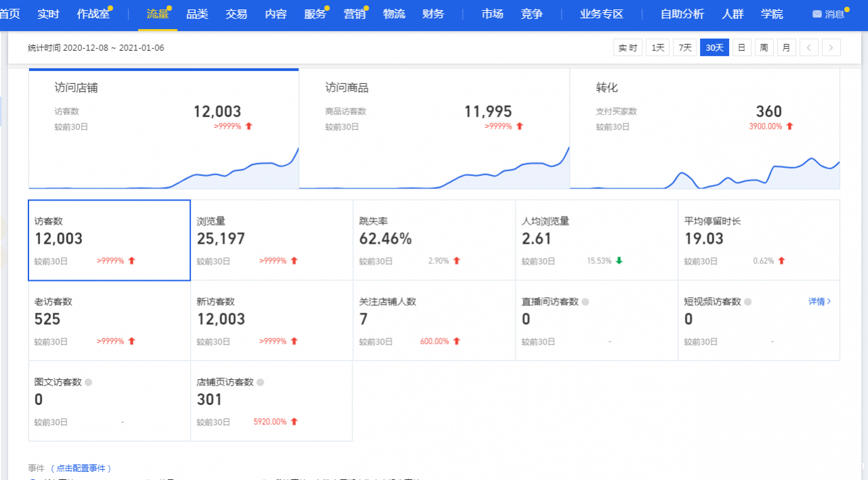868x480 pixels.
Task: Select the 浏览量 metric tile
Action: (x=272, y=240)
